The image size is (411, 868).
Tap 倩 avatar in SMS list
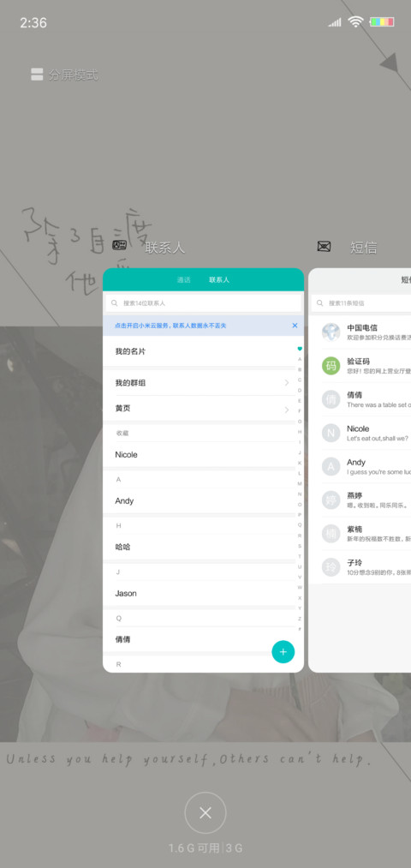tap(331, 399)
